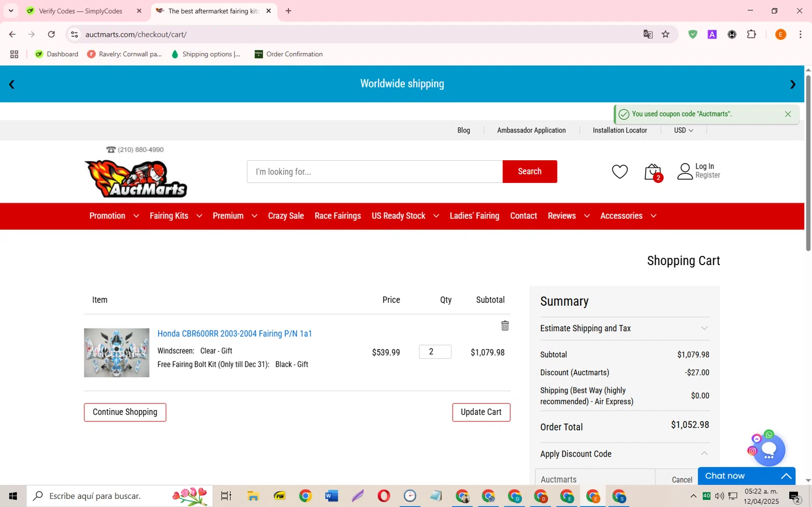
Task: Open the Ambassador Application link
Action: 531,130
